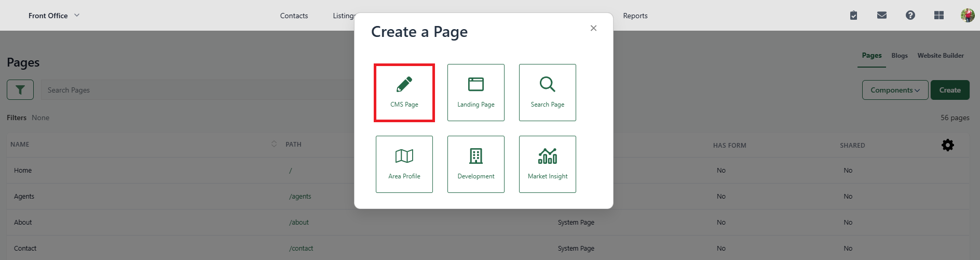
Task: Open the apps grid icon
Action: coord(939,16)
